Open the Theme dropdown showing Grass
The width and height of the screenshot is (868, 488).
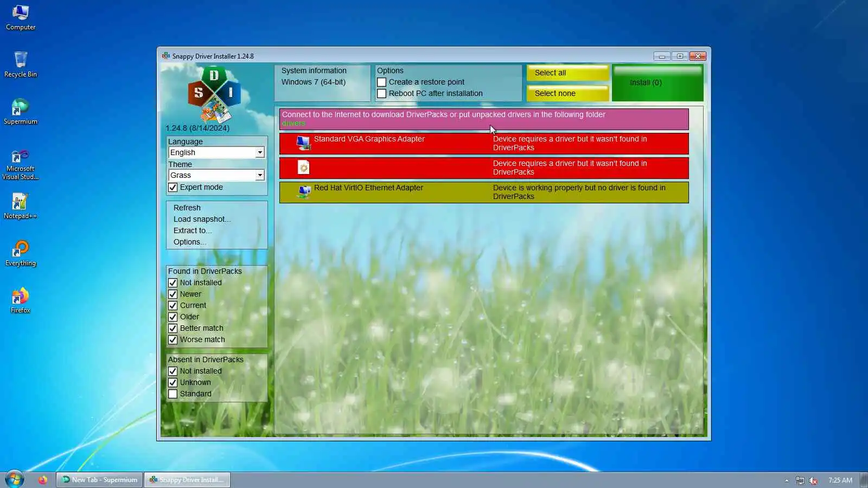(216, 176)
